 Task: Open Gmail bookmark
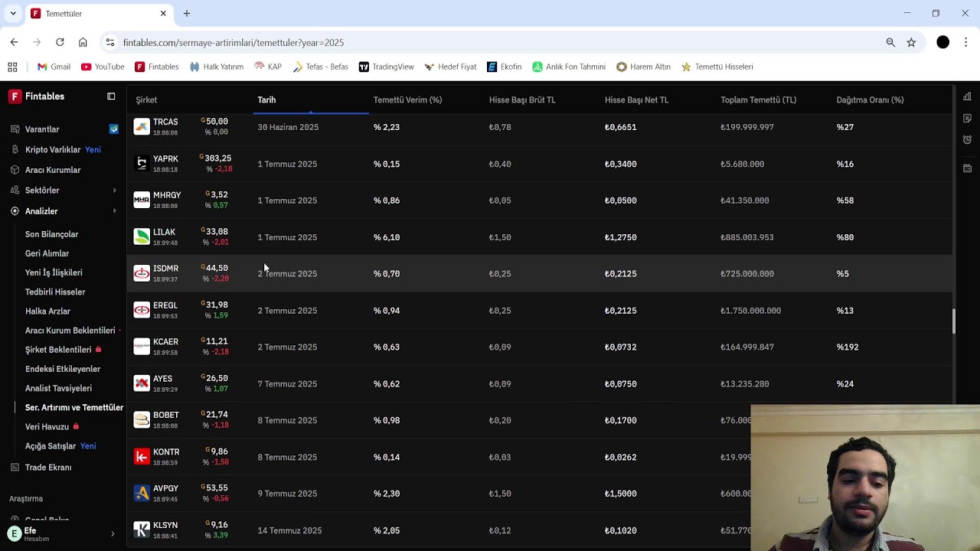coord(54,67)
